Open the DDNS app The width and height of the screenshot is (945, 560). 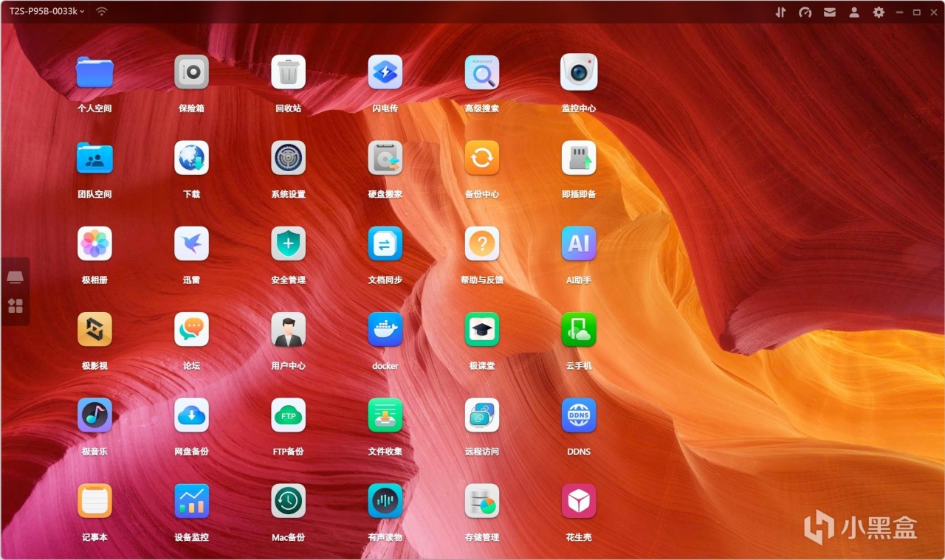click(x=579, y=415)
